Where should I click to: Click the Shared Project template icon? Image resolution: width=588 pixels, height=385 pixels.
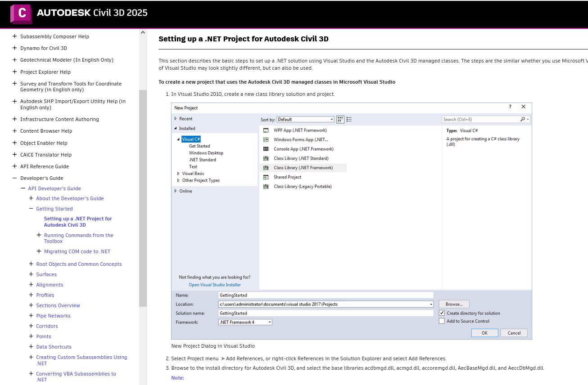266,177
